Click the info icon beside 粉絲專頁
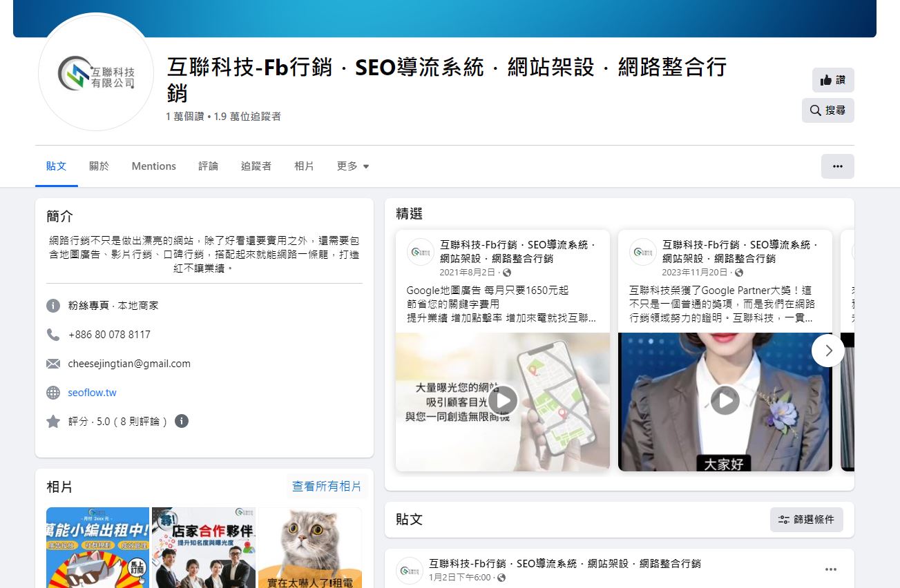 53,305
